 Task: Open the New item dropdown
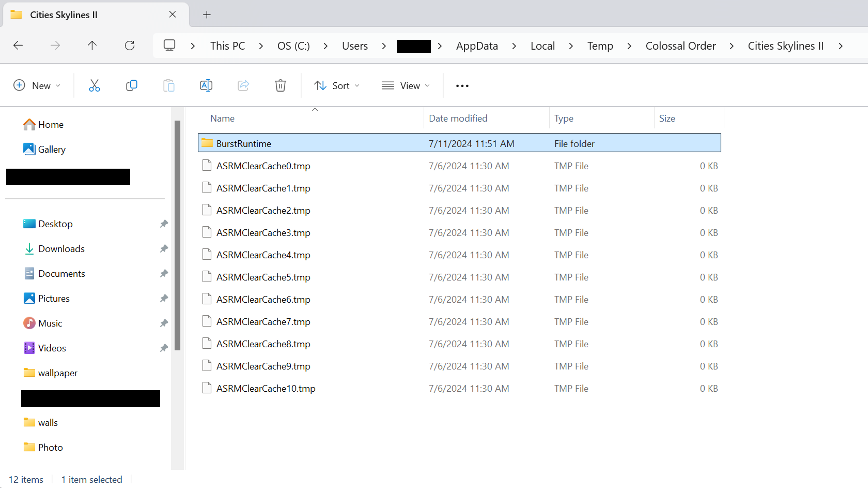[37, 85]
